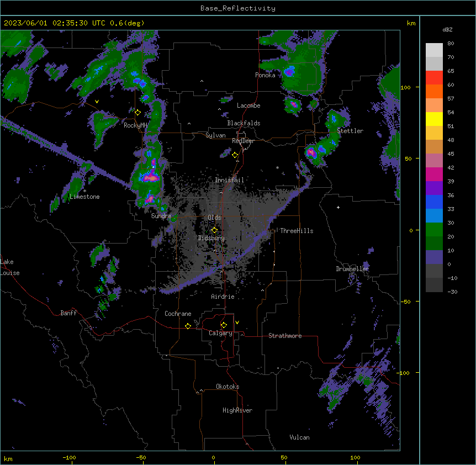Click the Base_Reflectivity title
This screenshot has width=476, height=465.
[x=238, y=8]
